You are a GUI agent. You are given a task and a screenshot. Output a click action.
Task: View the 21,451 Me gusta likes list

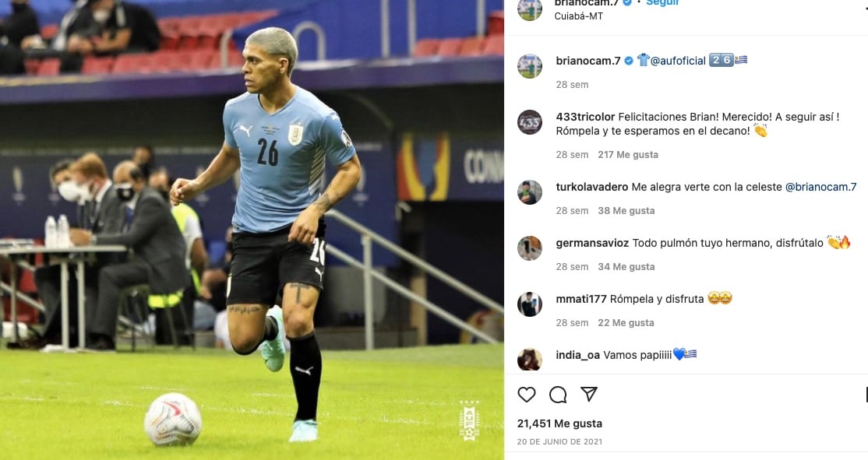point(559,423)
